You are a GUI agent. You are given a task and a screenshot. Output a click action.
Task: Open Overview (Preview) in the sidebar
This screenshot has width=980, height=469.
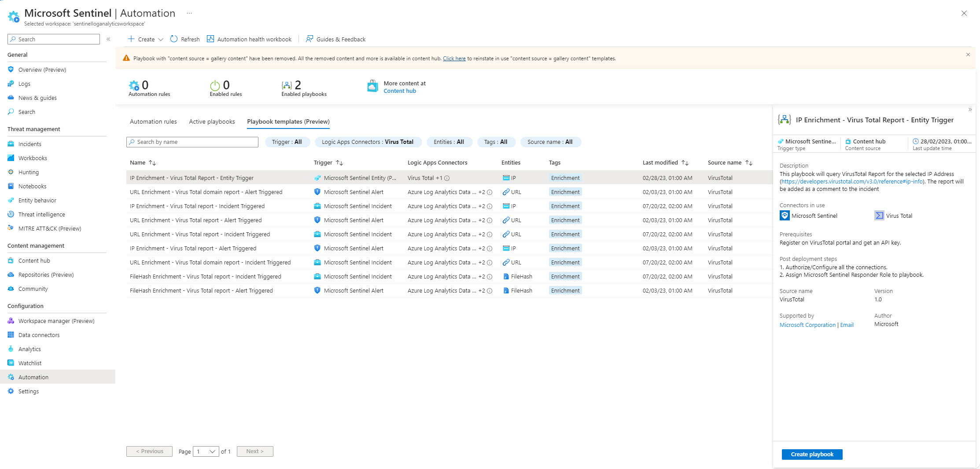[42, 70]
